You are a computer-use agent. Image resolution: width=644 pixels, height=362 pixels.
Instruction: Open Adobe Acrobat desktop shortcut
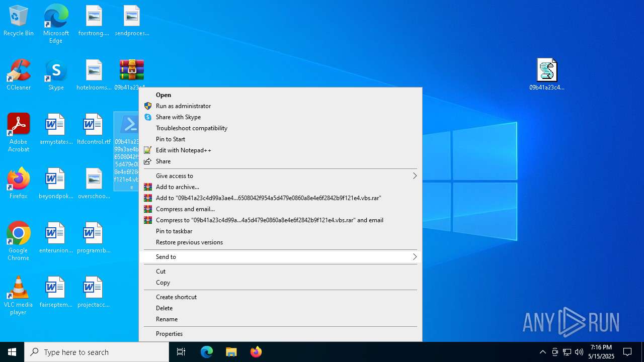tap(19, 133)
